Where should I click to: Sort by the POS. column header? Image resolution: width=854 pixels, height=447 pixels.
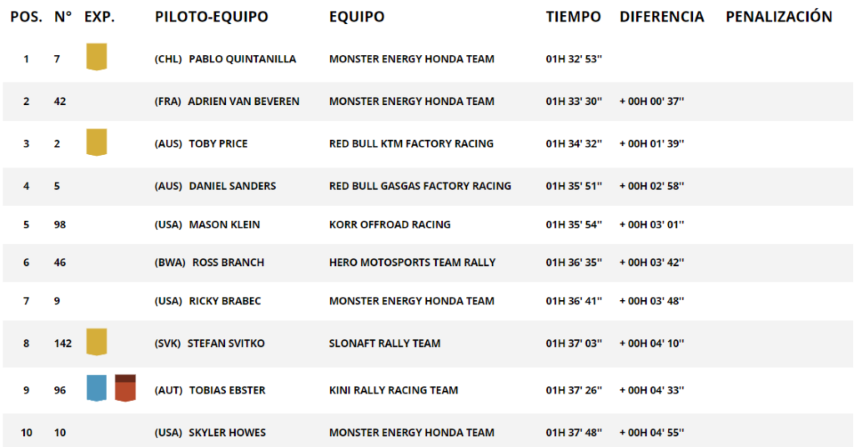coord(26,17)
